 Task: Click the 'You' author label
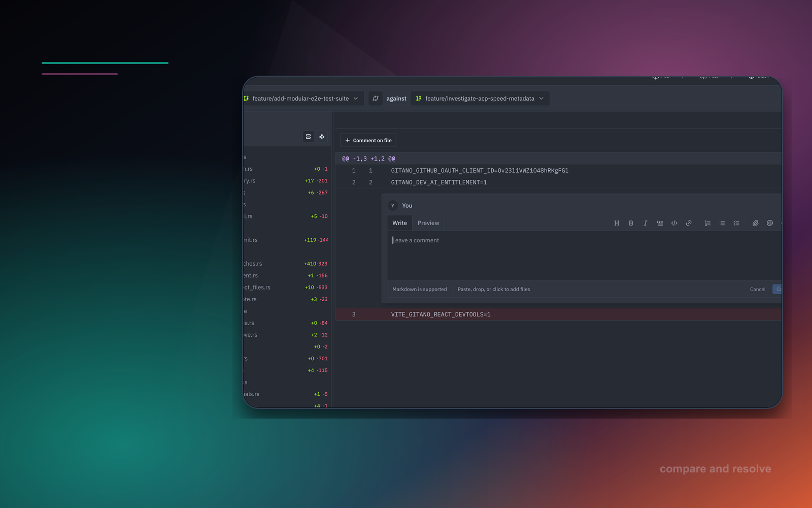point(407,206)
